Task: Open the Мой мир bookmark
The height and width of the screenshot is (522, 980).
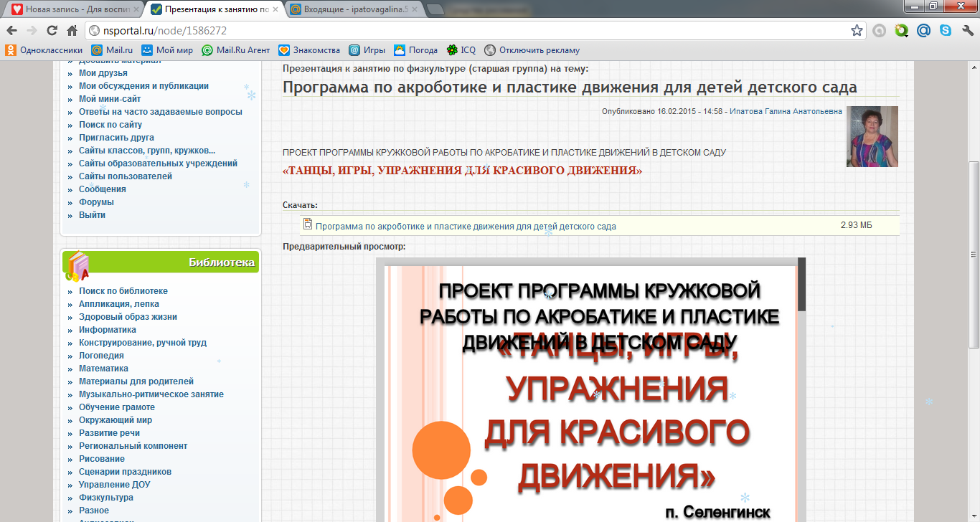Action: (167, 50)
